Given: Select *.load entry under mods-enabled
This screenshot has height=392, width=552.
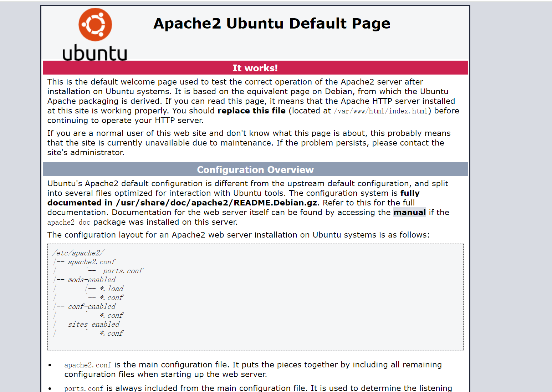Looking at the screenshot, I should [x=112, y=289].
